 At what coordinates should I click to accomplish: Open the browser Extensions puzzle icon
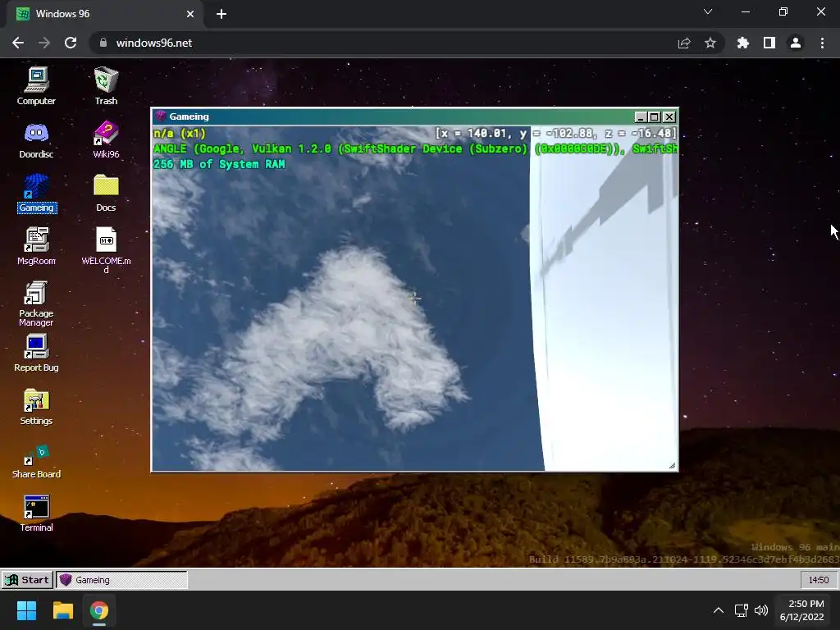[743, 43]
